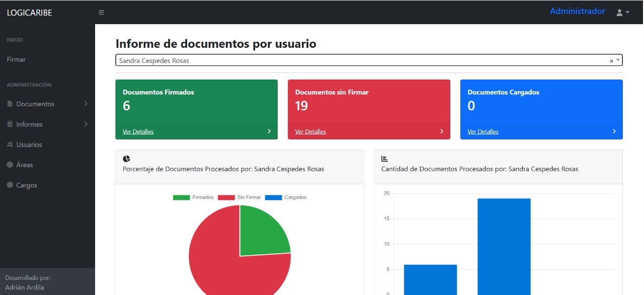Viewport: 644px width, 295px height.
Task: Expand the Documentos sidebar submenu chevron
Action: coord(86,104)
